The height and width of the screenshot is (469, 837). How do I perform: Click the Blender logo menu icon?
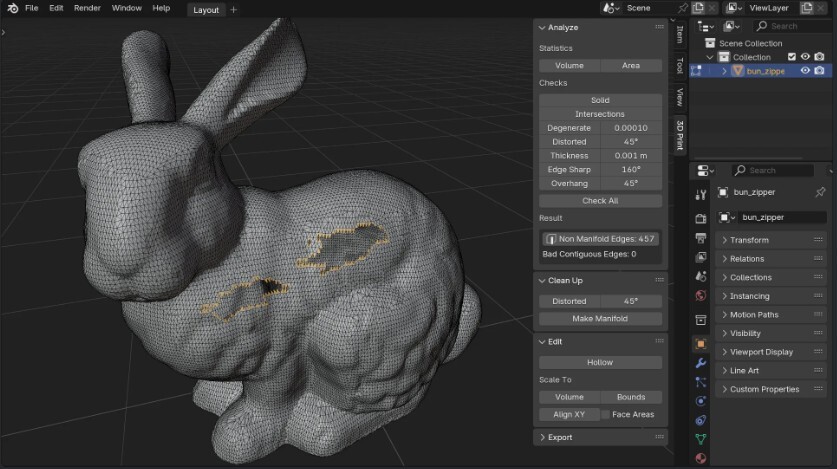[13, 8]
